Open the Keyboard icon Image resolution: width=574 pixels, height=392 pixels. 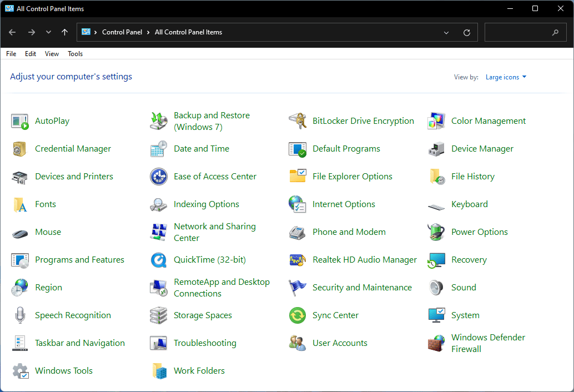(x=436, y=207)
